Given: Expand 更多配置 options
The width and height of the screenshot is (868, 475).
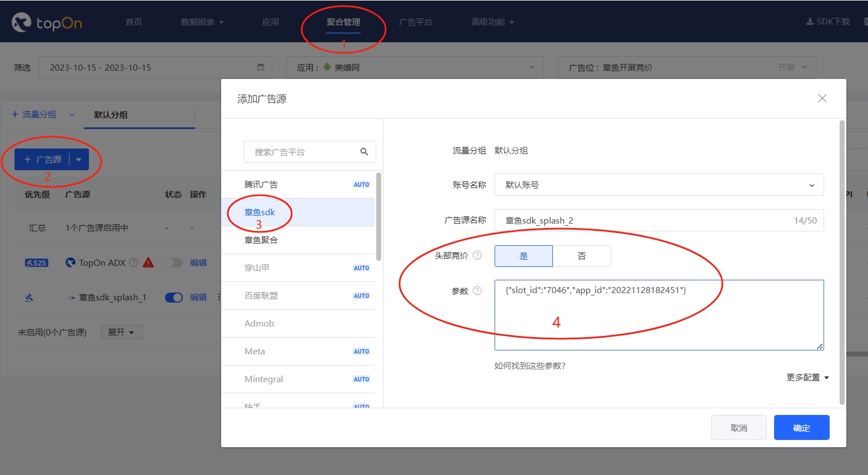Looking at the screenshot, I should pos(807,377).
